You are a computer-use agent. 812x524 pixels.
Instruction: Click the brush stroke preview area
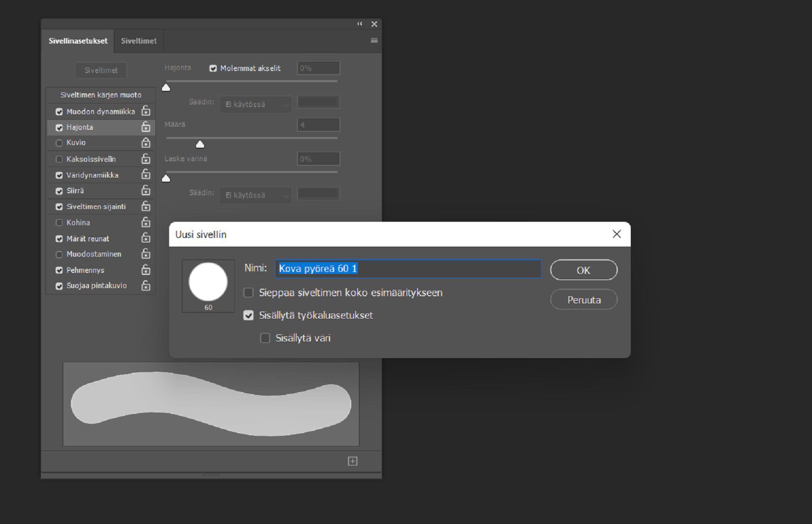(211, 404)
